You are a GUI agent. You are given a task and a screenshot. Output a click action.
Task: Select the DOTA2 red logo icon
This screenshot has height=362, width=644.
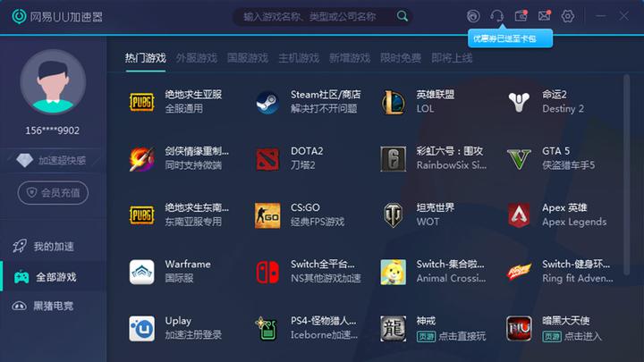coord(267,159)
